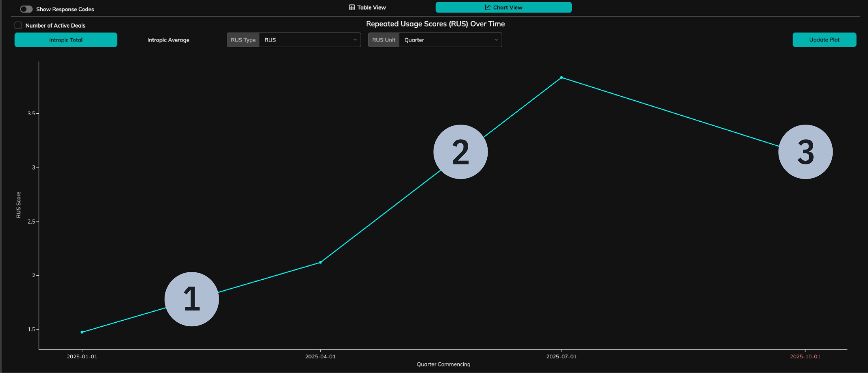Screen dimensions: 868x373
Task: Open the RUS Unit dropdown
Action: (x=450, y=40)
